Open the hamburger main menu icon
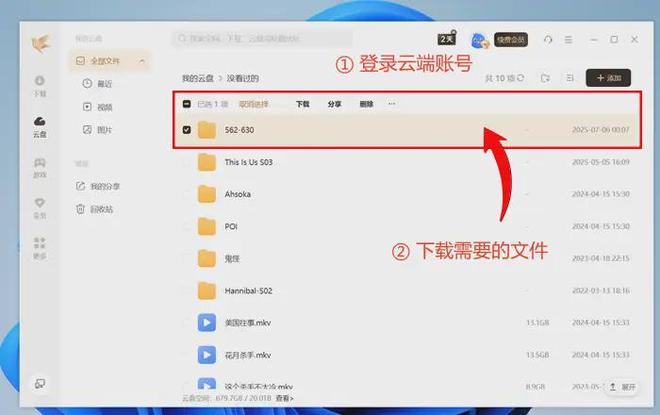This screenshot has width=660, height=415. pos(568,40)
